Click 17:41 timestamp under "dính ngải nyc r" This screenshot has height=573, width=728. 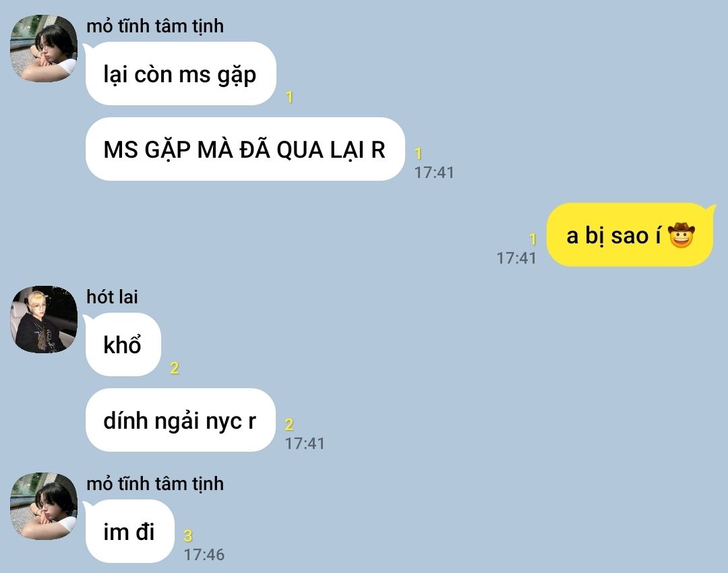click(x=305, y=444)
